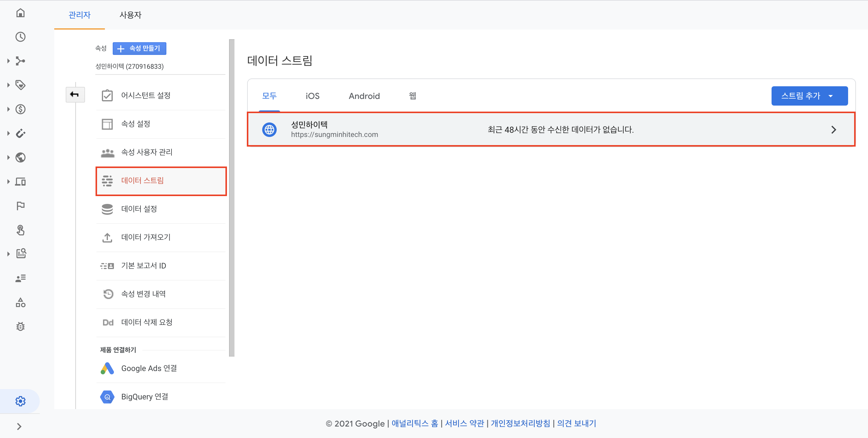The image size is (868, 438).
Task: Open the debug bug icon
Action: [x=20, y=326]
